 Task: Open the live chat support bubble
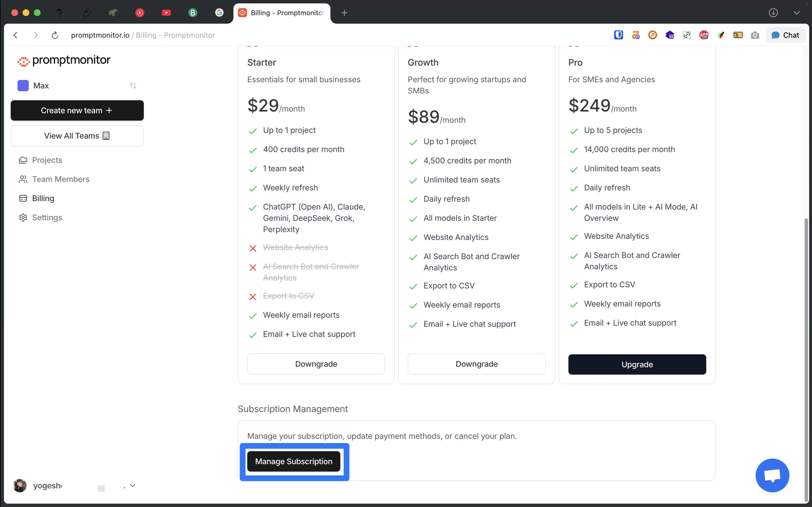772,475
